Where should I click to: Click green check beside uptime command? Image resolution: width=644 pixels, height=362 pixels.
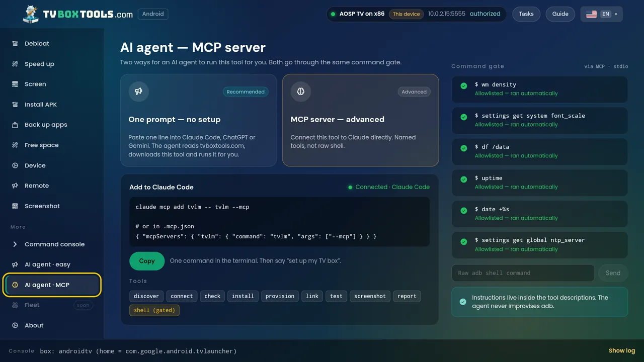(464, 179)
